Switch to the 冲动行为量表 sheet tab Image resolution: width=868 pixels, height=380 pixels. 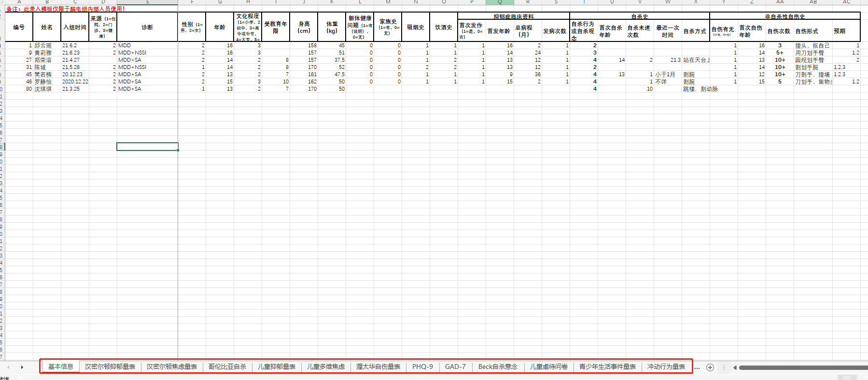[666, 366]
